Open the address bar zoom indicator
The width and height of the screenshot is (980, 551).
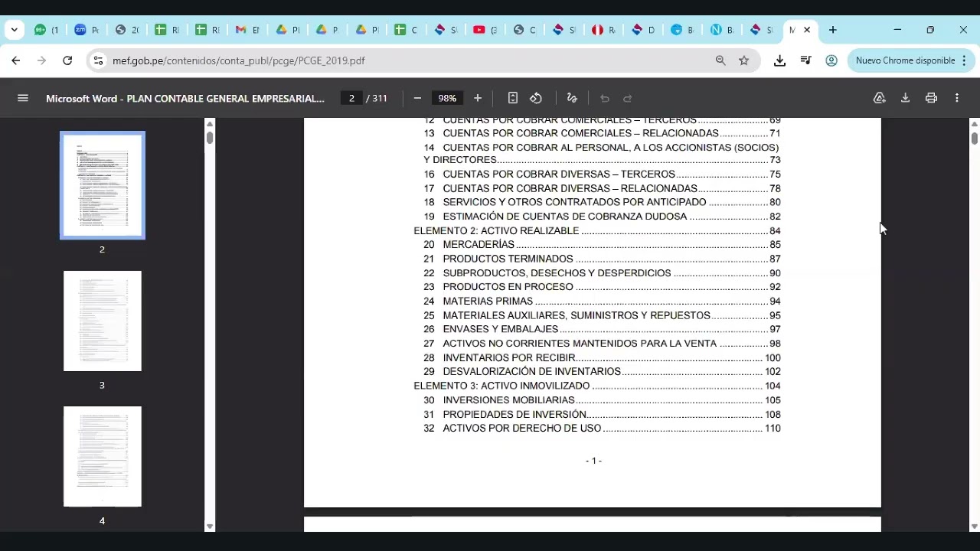(x=720, y=60)
